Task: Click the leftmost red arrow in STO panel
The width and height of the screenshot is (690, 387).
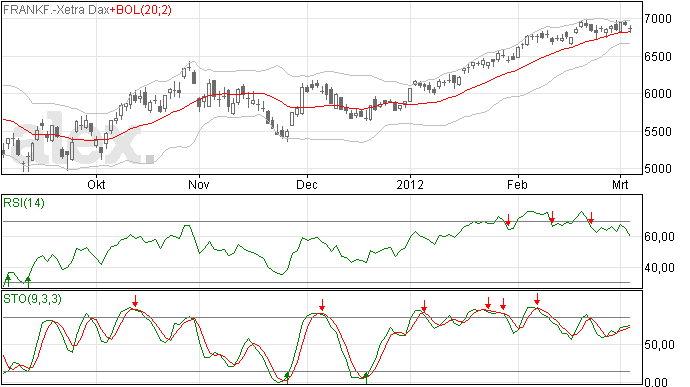Action: [x=136, y=301]
